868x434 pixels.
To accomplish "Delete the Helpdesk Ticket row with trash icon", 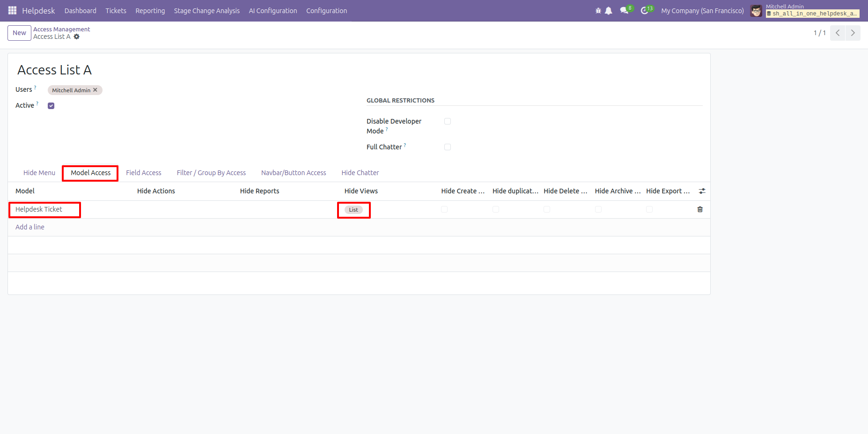I will pyautogui.click(x=700, y=209).
